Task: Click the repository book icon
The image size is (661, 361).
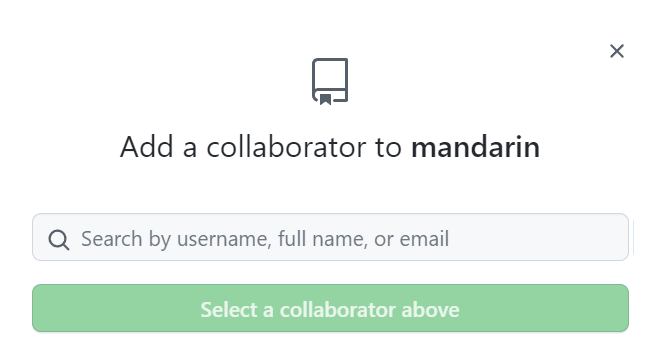Action: (330, 81)
